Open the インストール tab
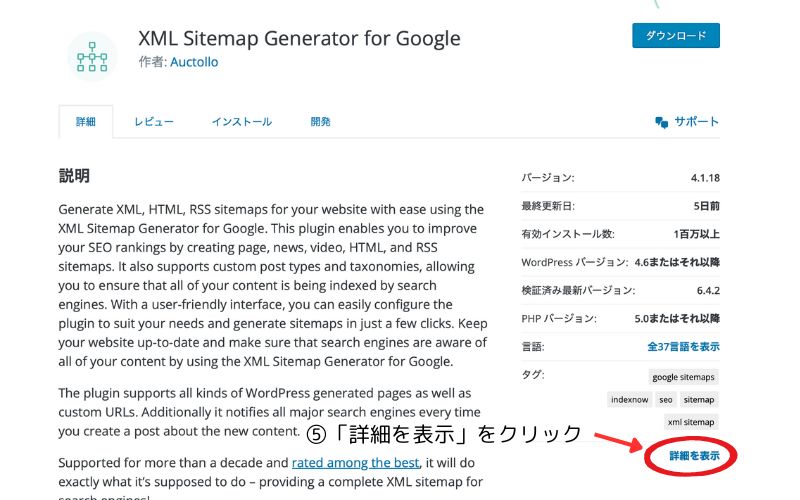 coord(242,122)
